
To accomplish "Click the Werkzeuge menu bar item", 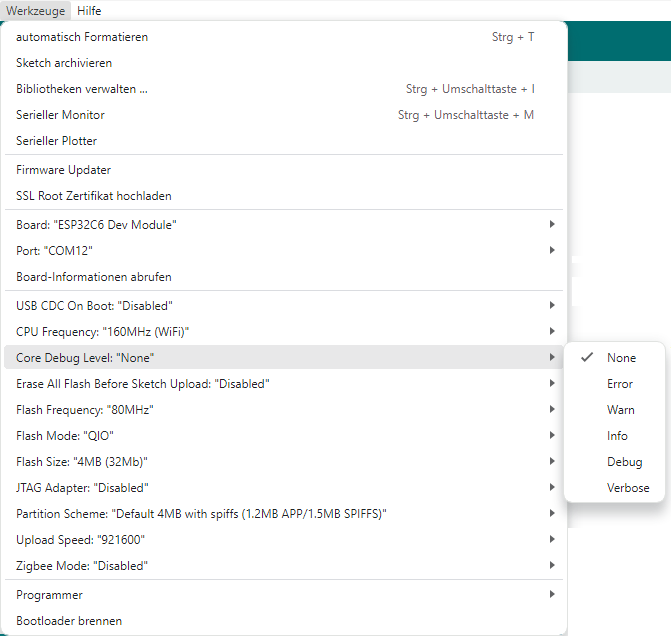I will coord(35,11).
